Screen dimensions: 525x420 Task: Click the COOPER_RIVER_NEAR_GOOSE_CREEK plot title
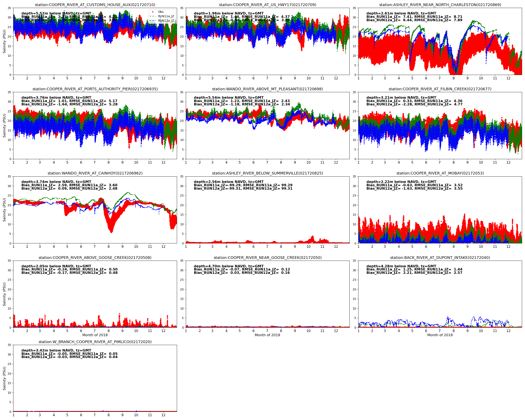coord(267,258)
